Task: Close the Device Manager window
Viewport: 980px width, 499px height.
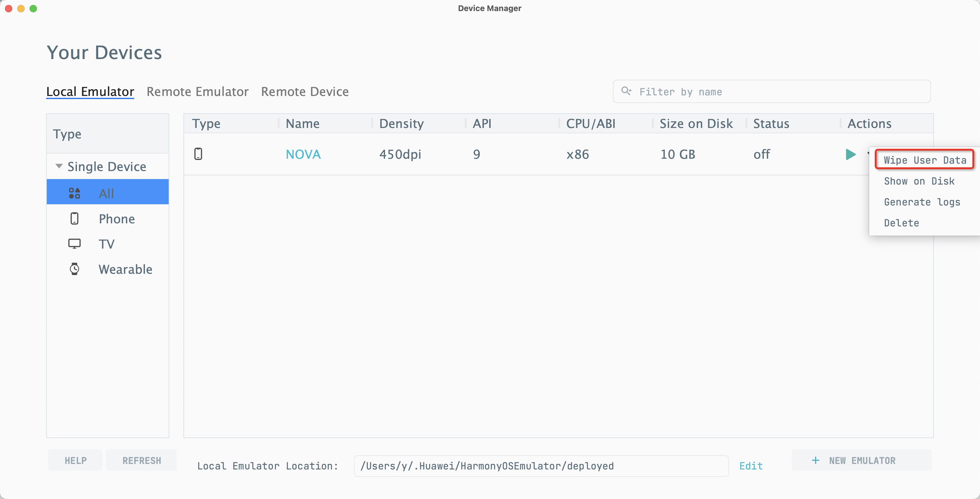Action: [9, 8]
